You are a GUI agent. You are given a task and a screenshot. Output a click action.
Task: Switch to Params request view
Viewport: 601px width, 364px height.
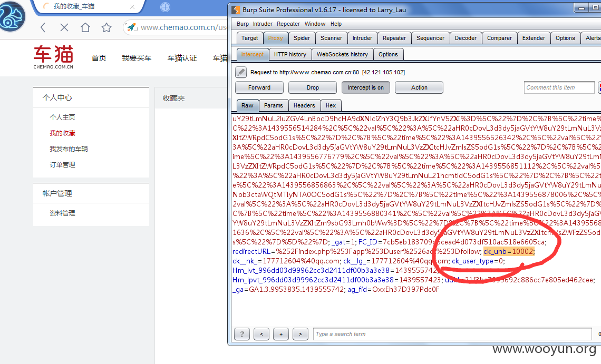point(273,105)
